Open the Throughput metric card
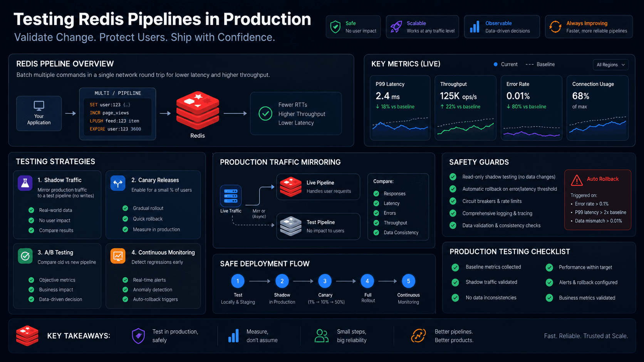 [465, 108]
